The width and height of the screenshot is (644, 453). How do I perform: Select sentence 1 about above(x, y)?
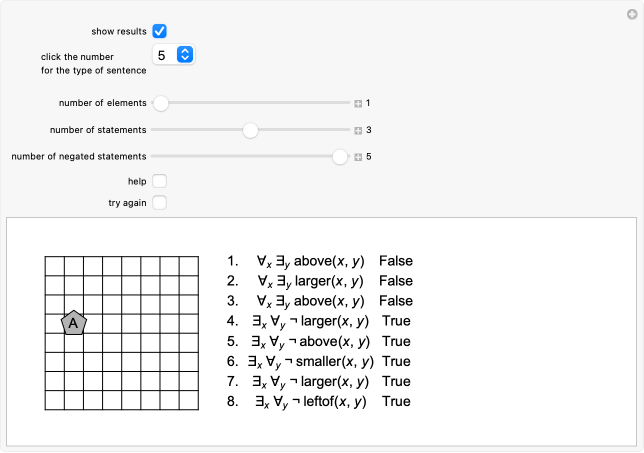click(x=309, y=261)
